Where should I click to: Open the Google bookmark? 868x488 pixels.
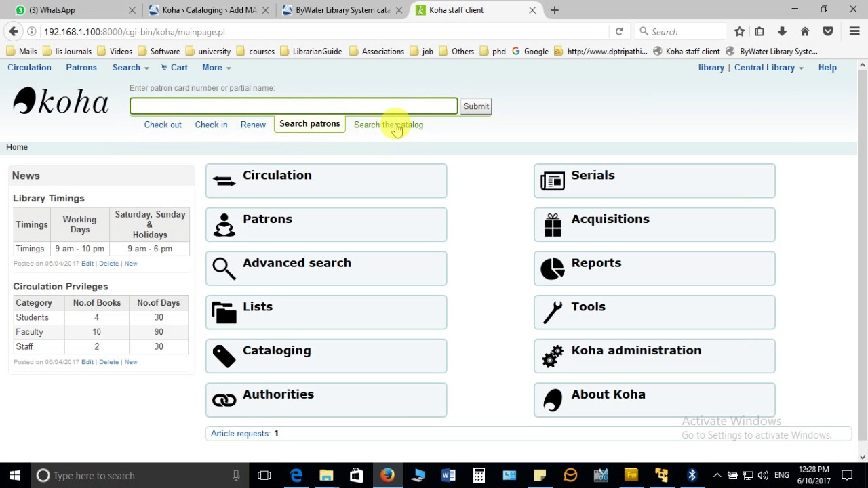[x=530, y=52]
